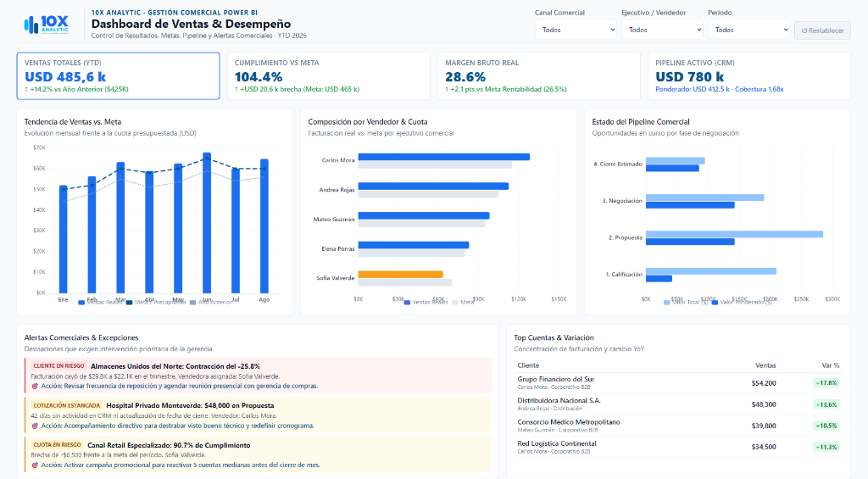Click the '2. Propuesta' light blue bar
868x479 pixels.
[x=735, y=234]
